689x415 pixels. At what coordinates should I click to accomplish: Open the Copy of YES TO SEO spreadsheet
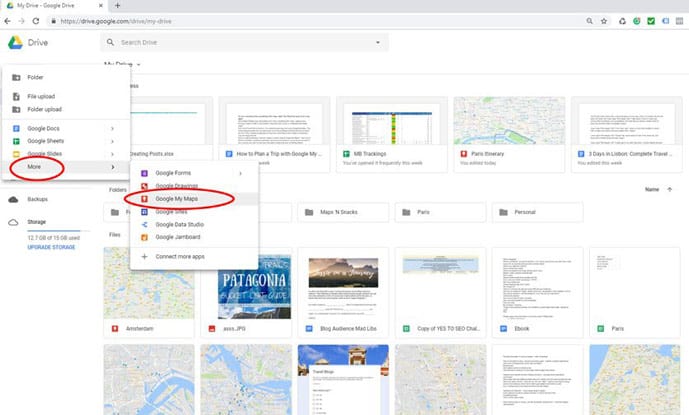440,292
